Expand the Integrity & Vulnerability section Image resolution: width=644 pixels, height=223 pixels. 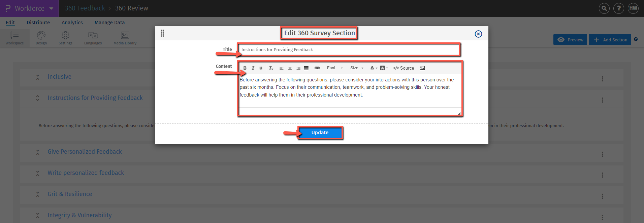click(x=38, y=216)
